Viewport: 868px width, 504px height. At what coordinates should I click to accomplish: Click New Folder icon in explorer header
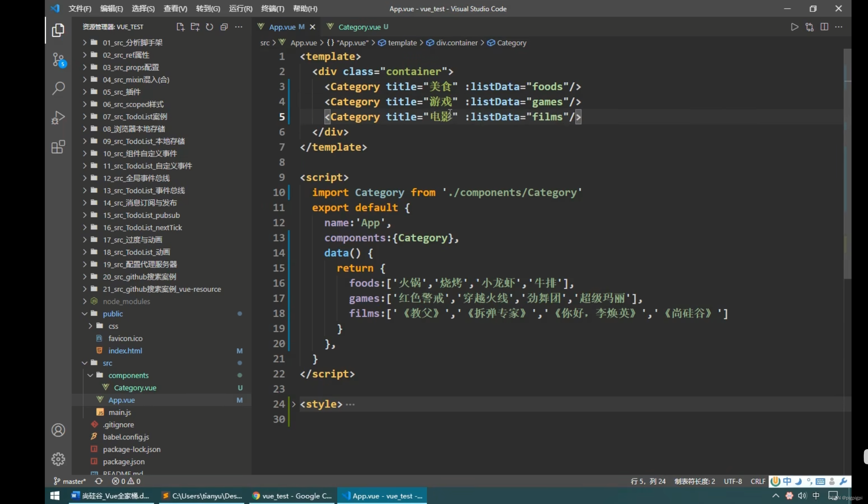(x=195, y=27)
